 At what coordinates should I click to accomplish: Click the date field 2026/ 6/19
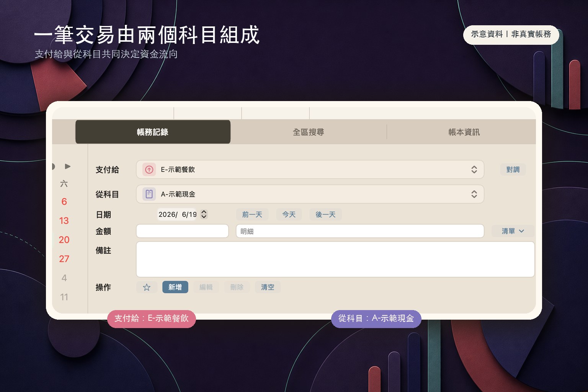click(178, 214)
